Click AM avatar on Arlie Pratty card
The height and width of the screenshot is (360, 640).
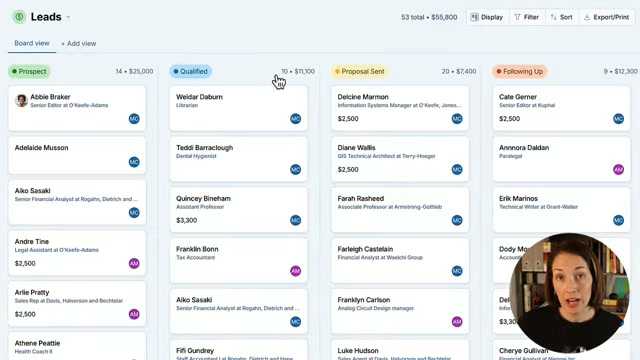[134, 314]
